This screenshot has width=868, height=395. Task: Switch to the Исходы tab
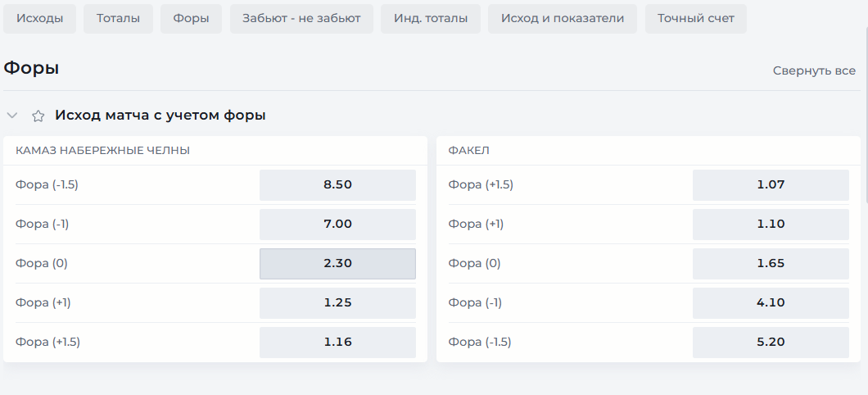click(40, 19)
